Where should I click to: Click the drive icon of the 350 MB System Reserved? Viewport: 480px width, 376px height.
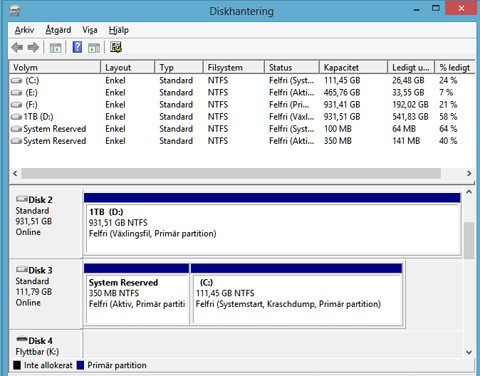(x=16, y=141)
